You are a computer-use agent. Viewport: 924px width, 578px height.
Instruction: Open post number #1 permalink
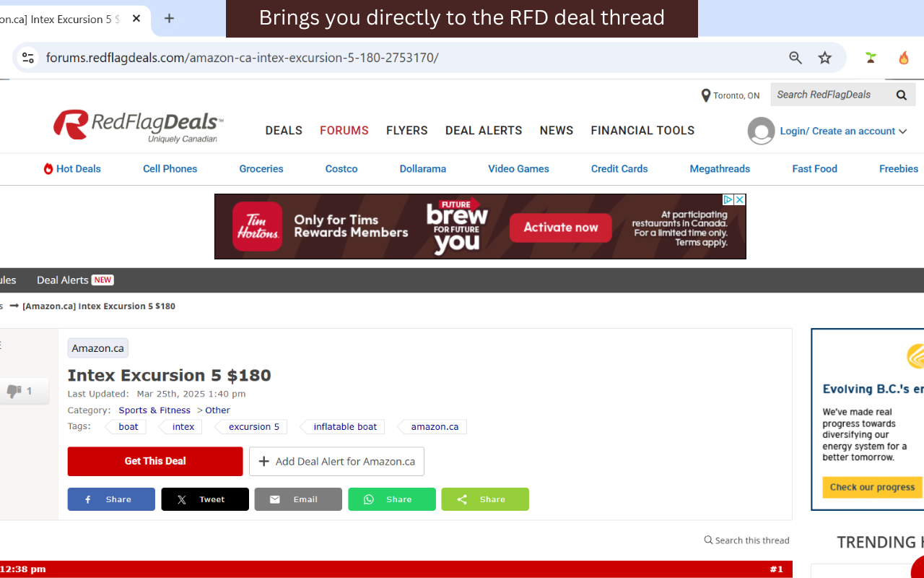coord(776,569)
